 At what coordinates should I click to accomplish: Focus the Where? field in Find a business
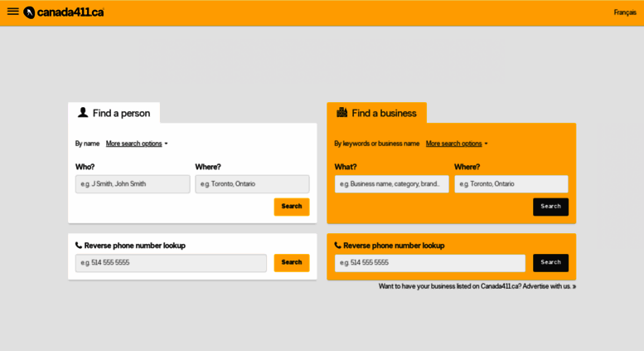511,184
